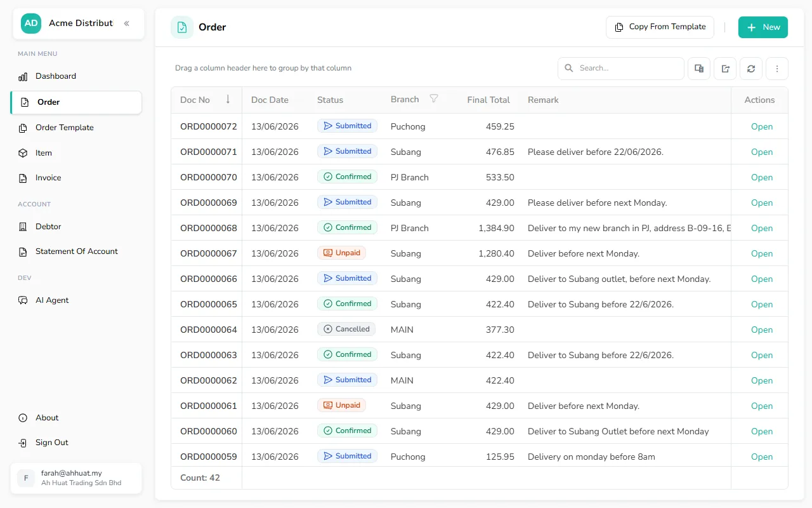Open the Item menu entry
The width and height of the screenshot is (812, 508).
click(76, 153)
